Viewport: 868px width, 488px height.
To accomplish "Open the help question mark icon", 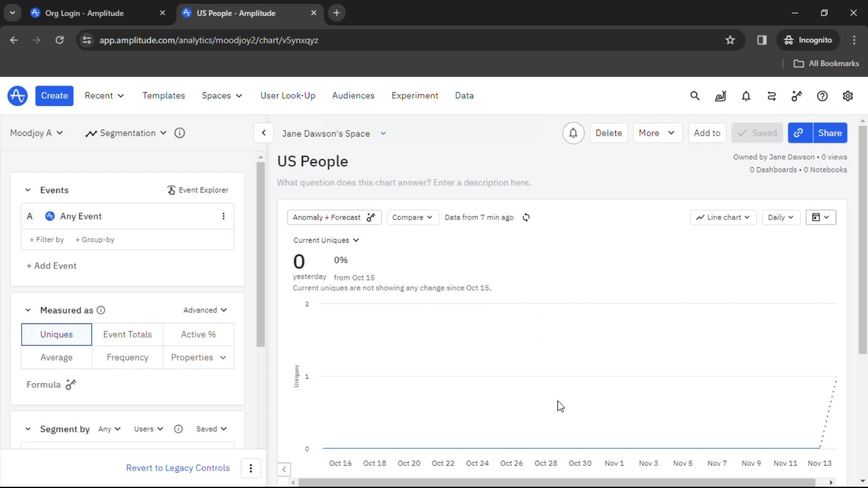I will [822, 96].
